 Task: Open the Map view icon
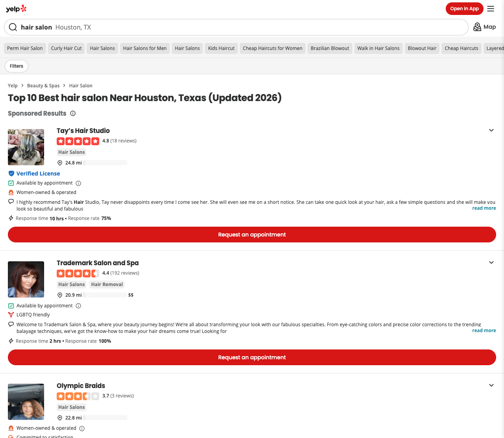click(477, 27)
